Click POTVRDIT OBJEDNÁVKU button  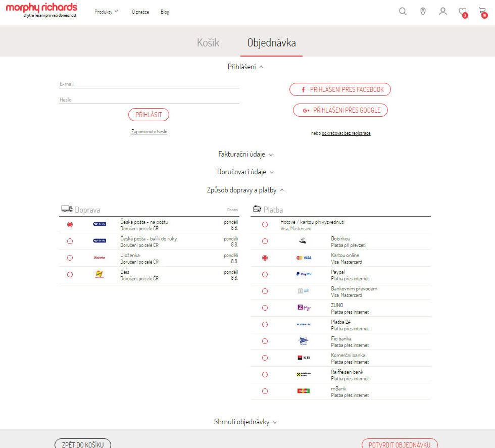point(400,444)
